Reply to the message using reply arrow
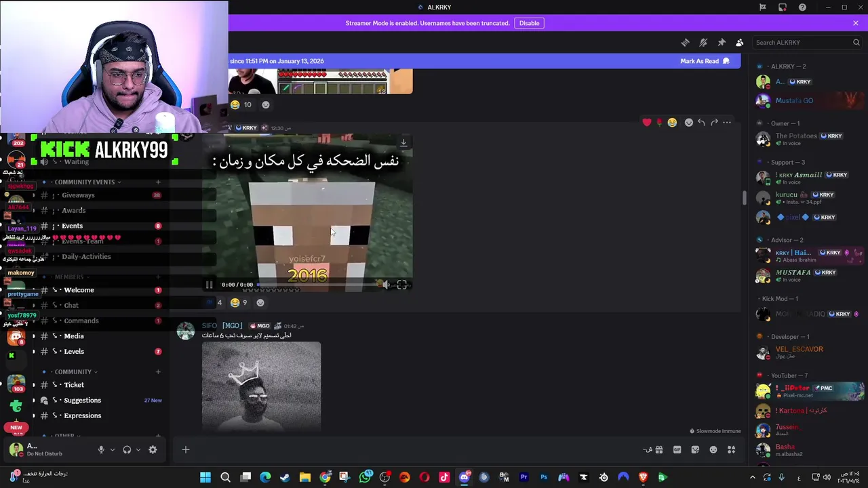This screenshot has width=868, height=488. 702,123
